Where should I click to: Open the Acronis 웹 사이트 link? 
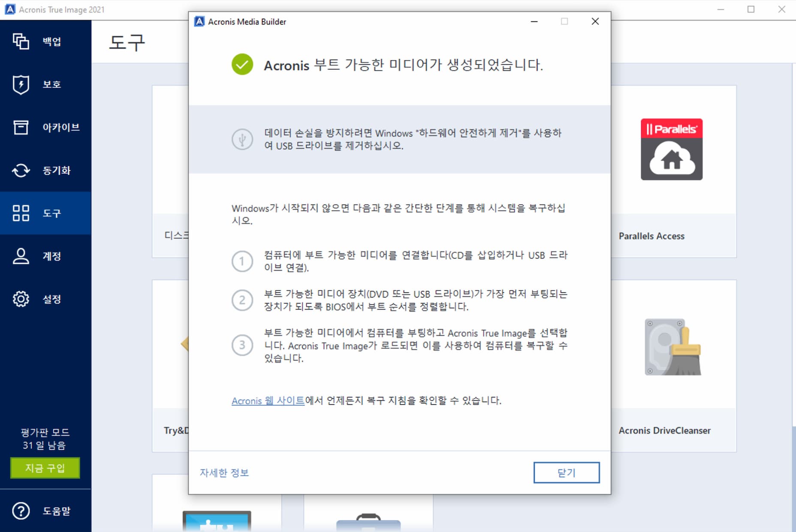(268, 400)
